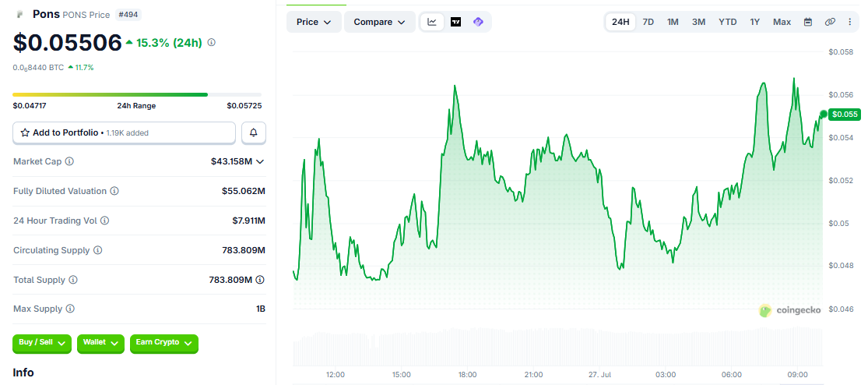Viewport: 868px width, 385px height.
Task: Select the Max time range
Action: click(x=782, y=22)
